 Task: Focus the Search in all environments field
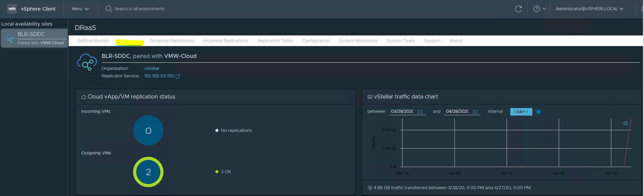(x=140, y=9)
